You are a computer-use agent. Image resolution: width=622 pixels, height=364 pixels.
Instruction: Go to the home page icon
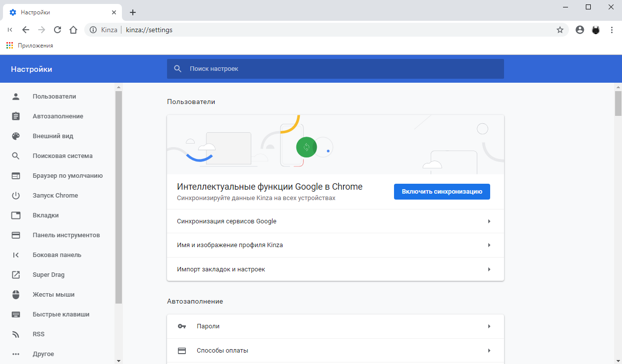(x=73, y=30)
